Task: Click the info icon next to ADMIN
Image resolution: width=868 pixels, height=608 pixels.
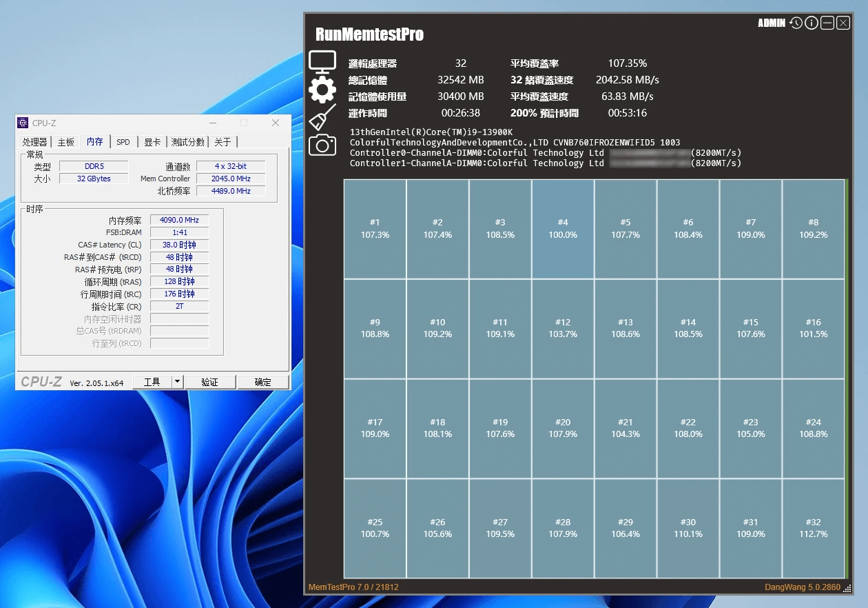Action: tap(812, 23)
